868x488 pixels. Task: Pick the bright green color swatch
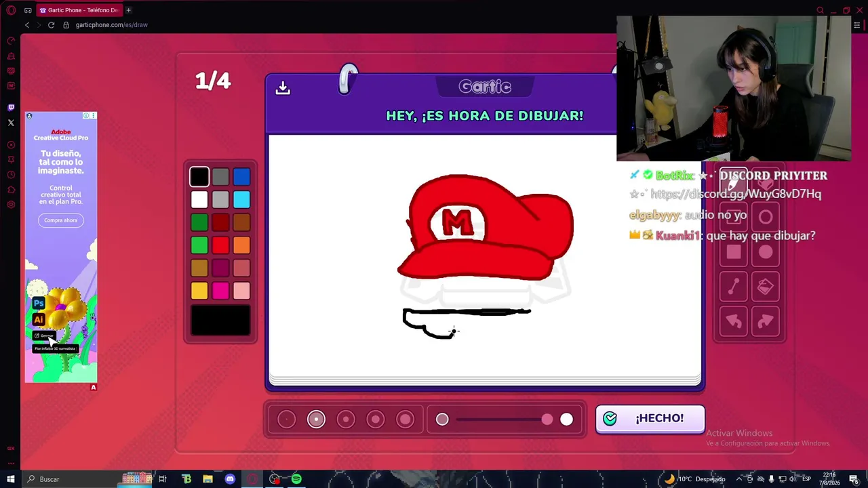(199, 245)
